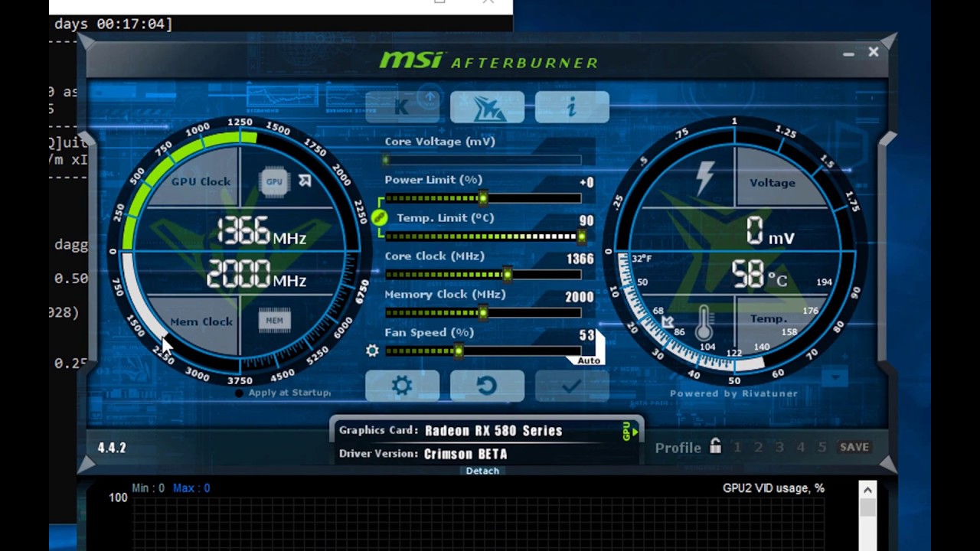The width and height of the screenshot is (980, 551).
Task: Click the GPU chip icon in clock gauge
Action: 274,181
